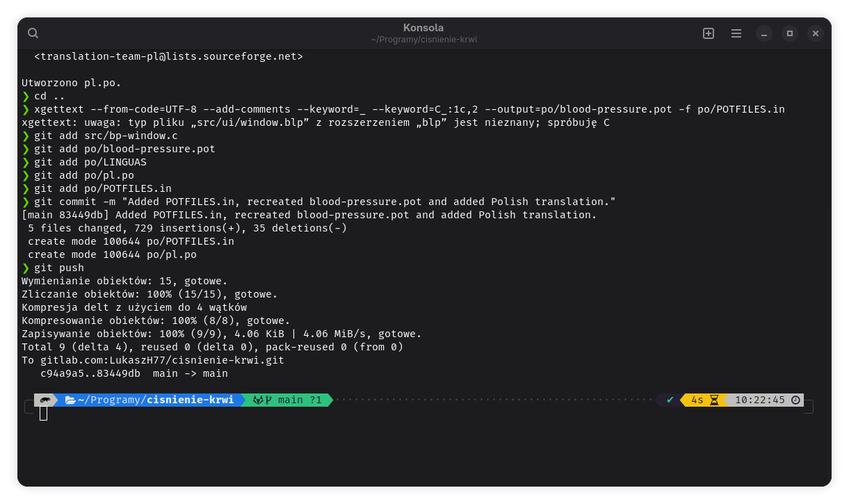Click the hourglass duration icon
Image resolution: width=849 pixels, height=504 pixels.
[714, 400]
